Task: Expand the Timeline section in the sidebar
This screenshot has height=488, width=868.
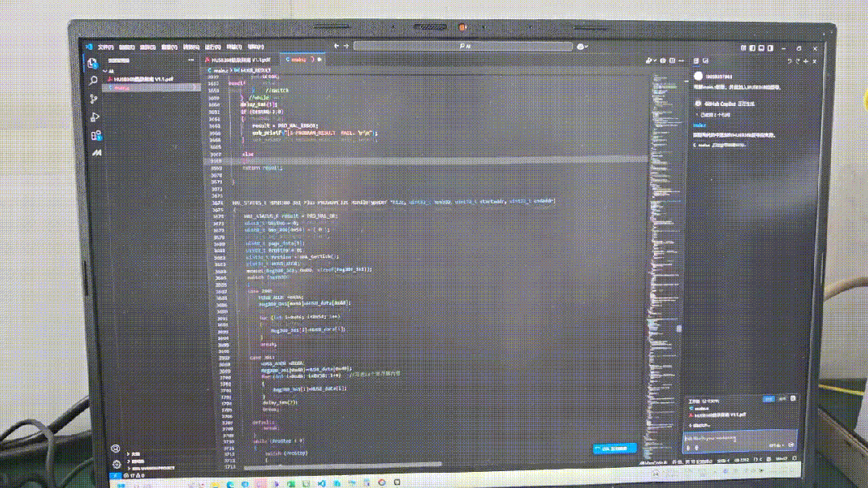Action: point(136,461)
